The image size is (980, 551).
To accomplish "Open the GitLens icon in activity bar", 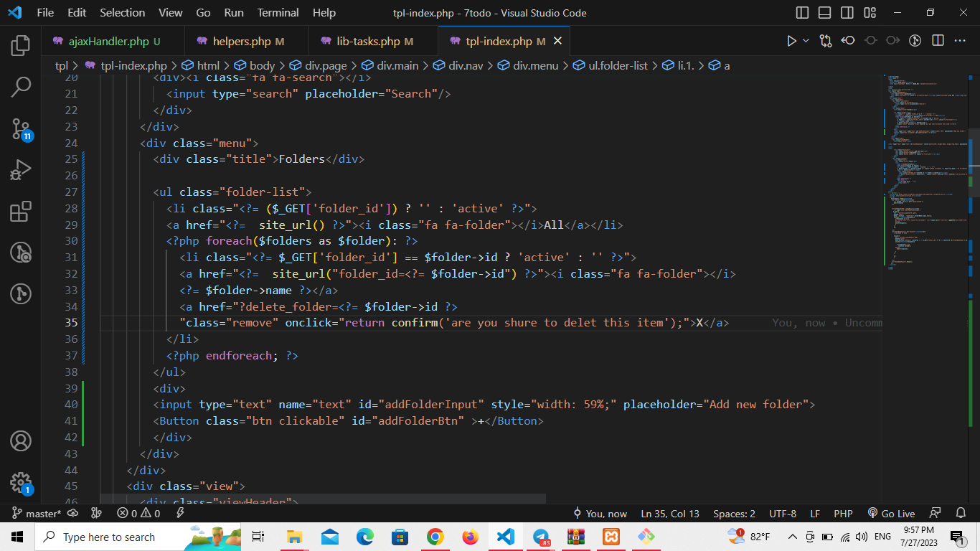I will [x=21, y=253].
